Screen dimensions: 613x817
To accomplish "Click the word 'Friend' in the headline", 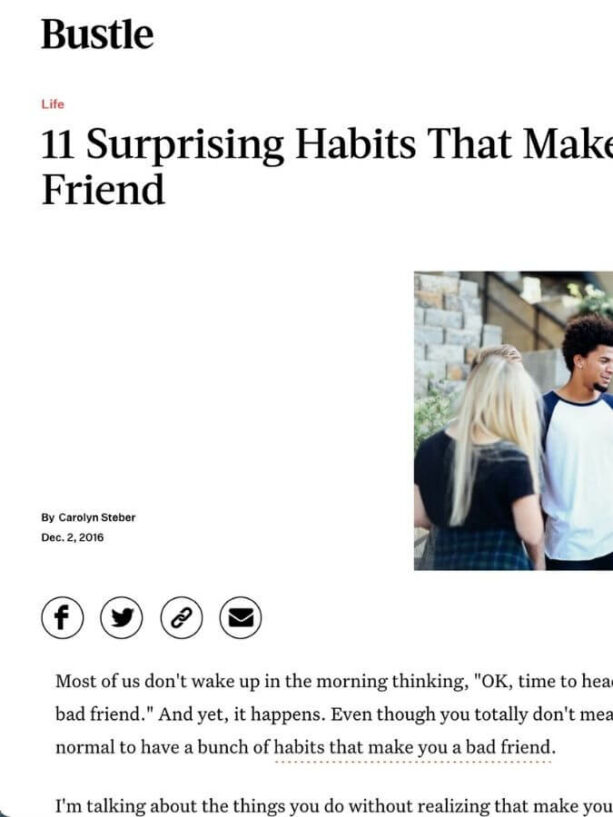I will [x=103, y=190].
